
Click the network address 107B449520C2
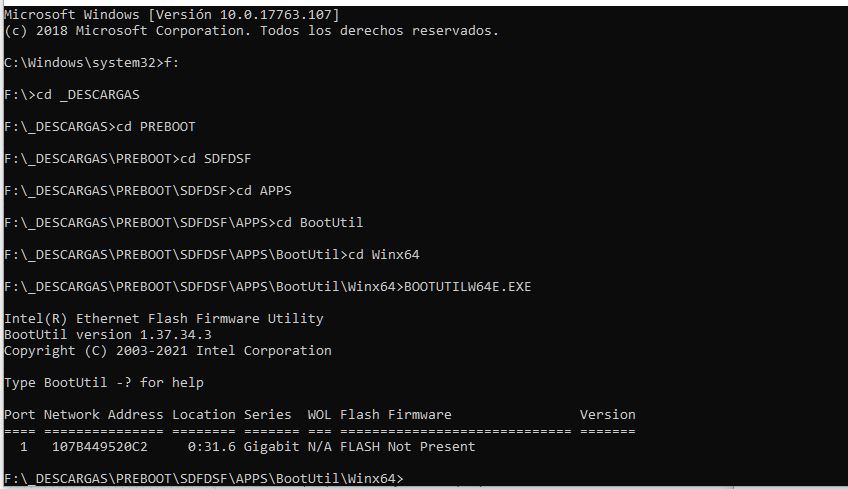point(100,446)
